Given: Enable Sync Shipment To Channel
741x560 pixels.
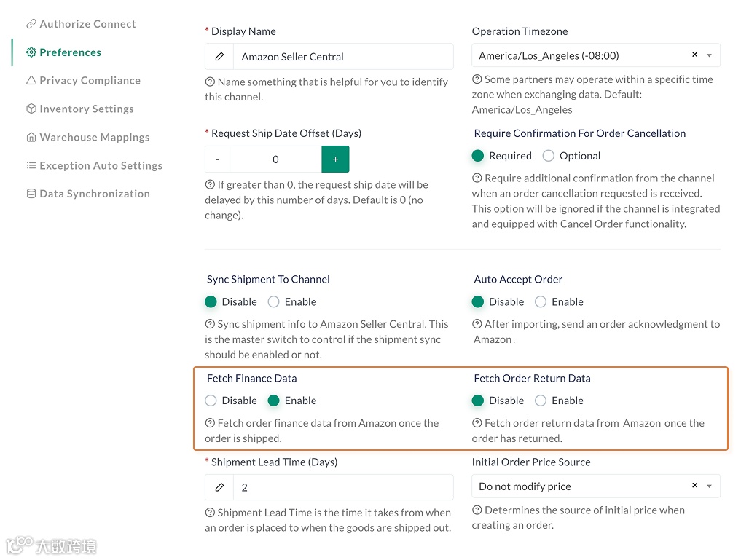Looking at the screenshot, I should pos(274,301).
